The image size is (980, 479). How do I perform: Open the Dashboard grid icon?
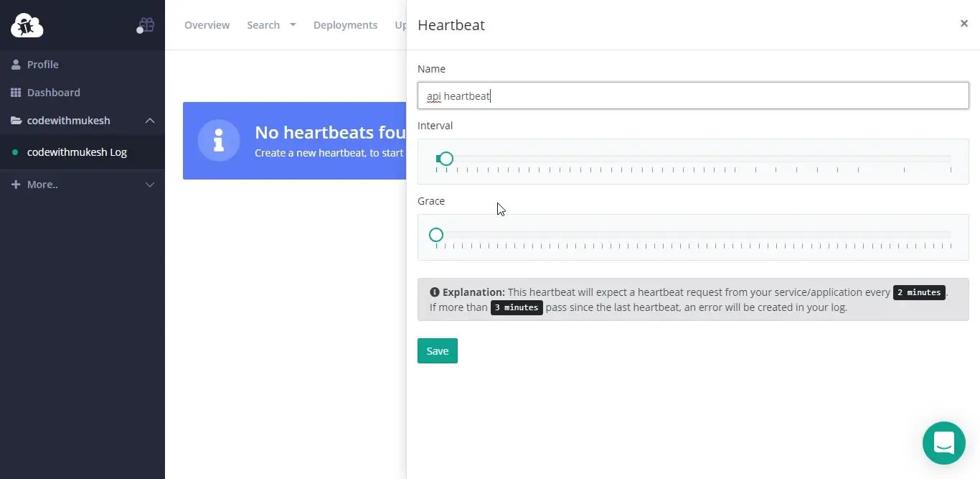16,92
